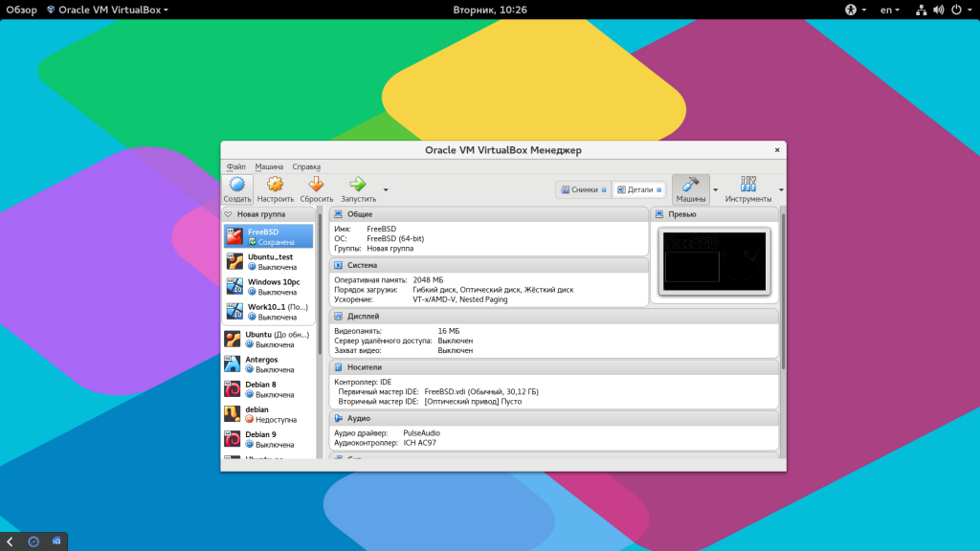The height and width of the screenshot is (551, 980).
Task: Close the Детали pinned pane toggle
Action: (x=658, y=189)
